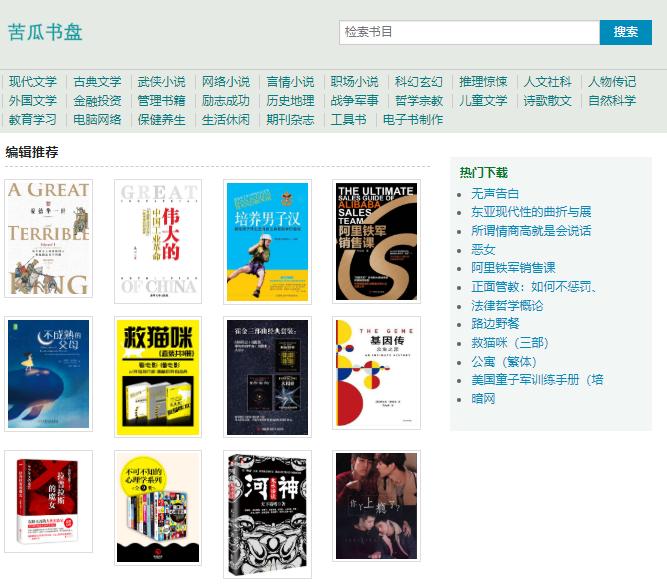This screenshot has height=588, width=667.
Task: Open 公寓（繁体） link
Action: (504, 362)
